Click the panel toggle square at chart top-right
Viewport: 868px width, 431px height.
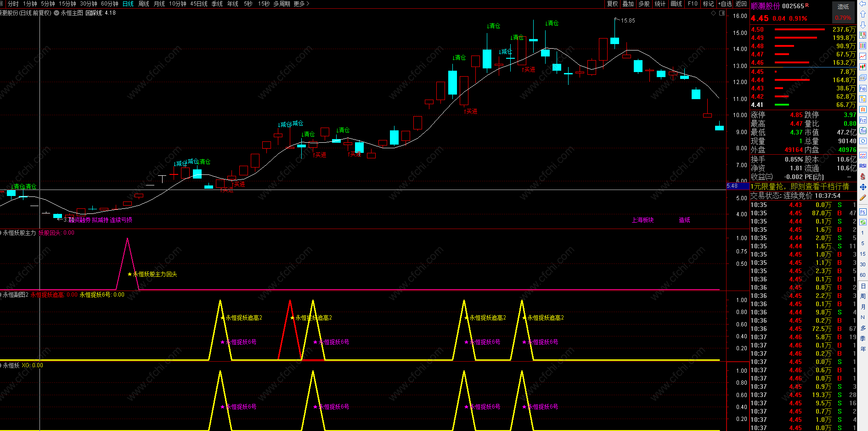[x=722, y=13]
